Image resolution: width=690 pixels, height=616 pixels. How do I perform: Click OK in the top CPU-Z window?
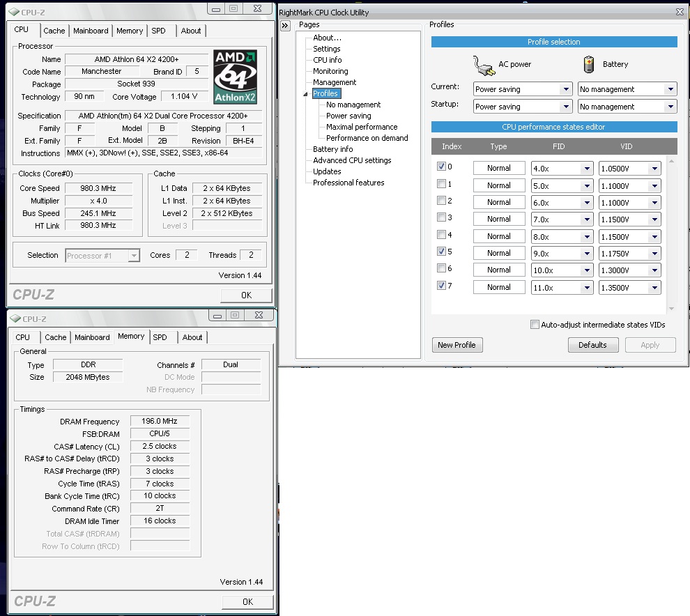click(x=247, y=295)
